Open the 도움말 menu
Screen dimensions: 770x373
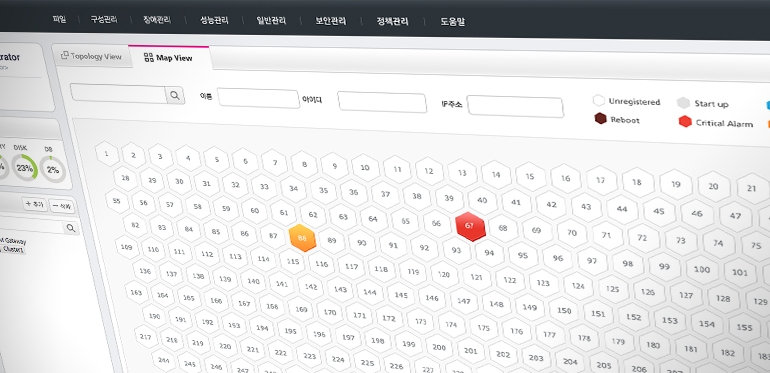tap(453, 22)
